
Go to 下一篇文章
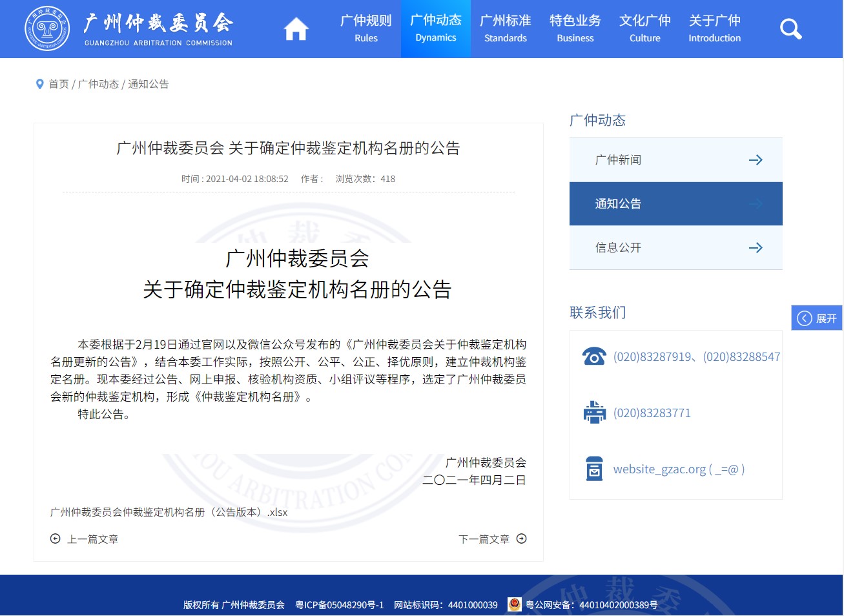tap(484, 539)
